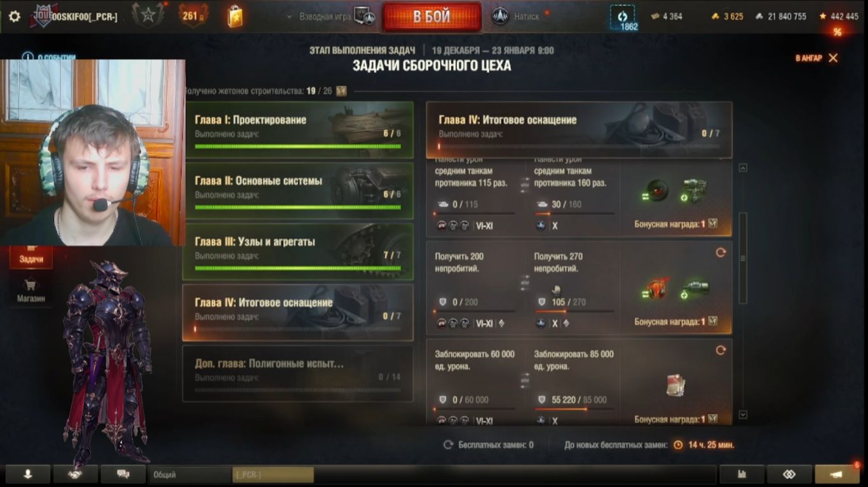Open the Магазин cart icon in sidebar
The height and width of the screenshot is (487, 868).
point(31,285)
